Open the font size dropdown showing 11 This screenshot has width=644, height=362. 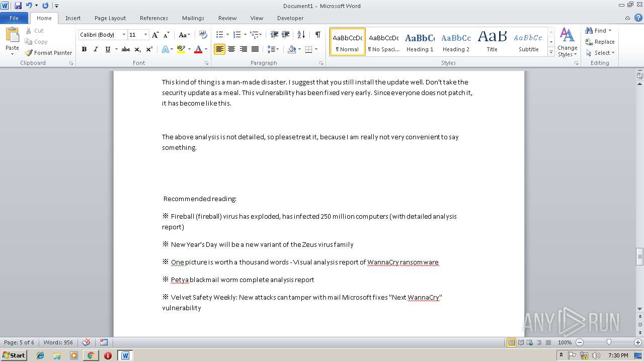[145, 35]
